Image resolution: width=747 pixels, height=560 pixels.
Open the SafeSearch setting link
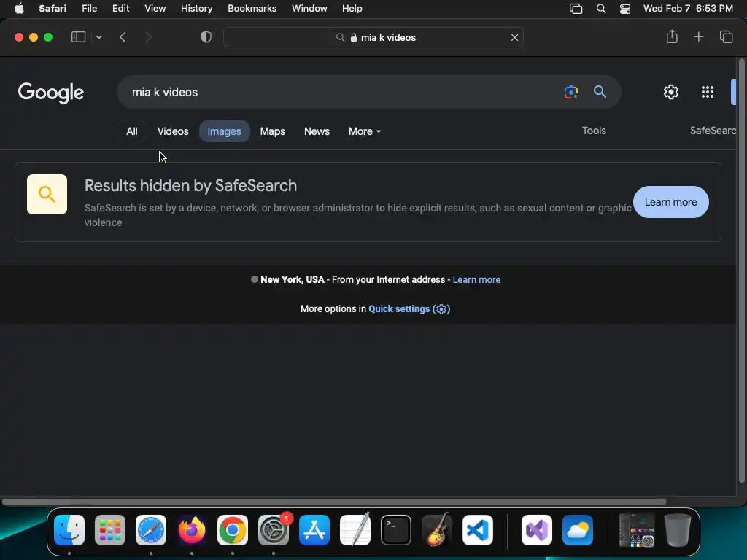[713, 131]
